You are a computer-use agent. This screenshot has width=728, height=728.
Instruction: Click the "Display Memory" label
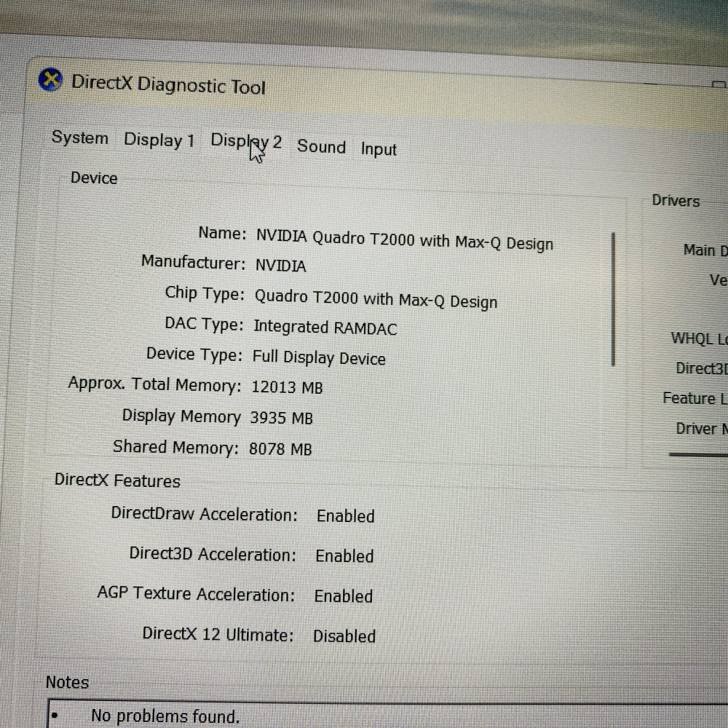click(x=181, y=416)
